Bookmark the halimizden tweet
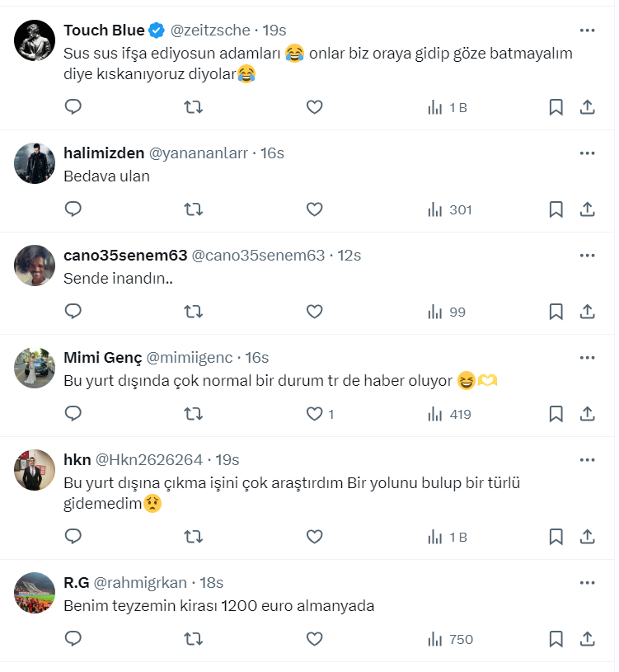 coord(556,209)
